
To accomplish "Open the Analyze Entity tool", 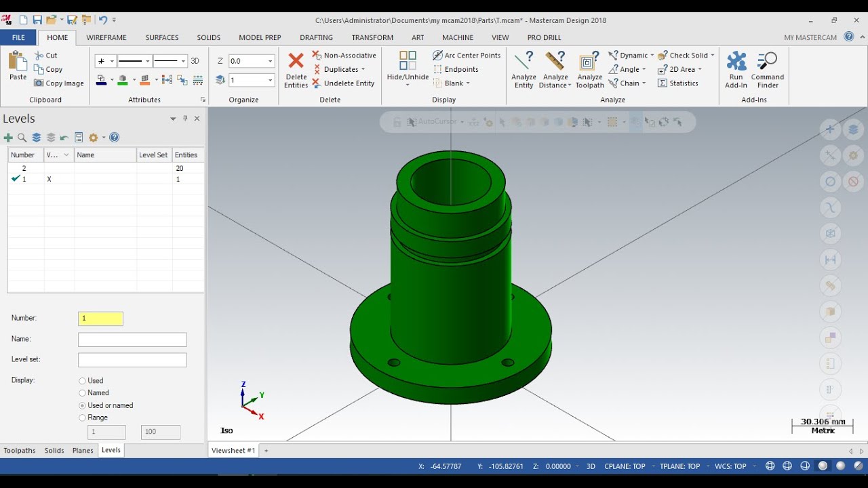I will [x=524, y=61].
